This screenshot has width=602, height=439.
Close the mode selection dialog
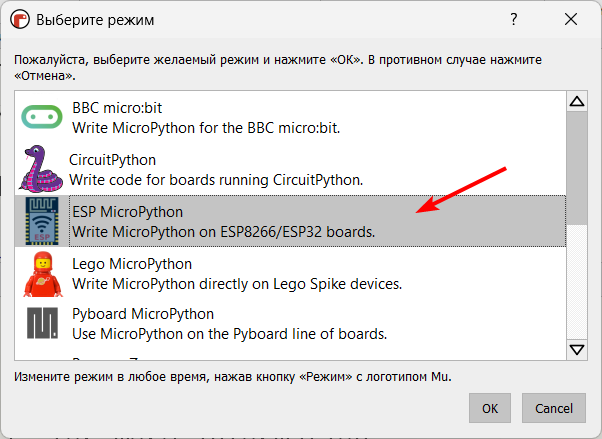pos(571,19)
